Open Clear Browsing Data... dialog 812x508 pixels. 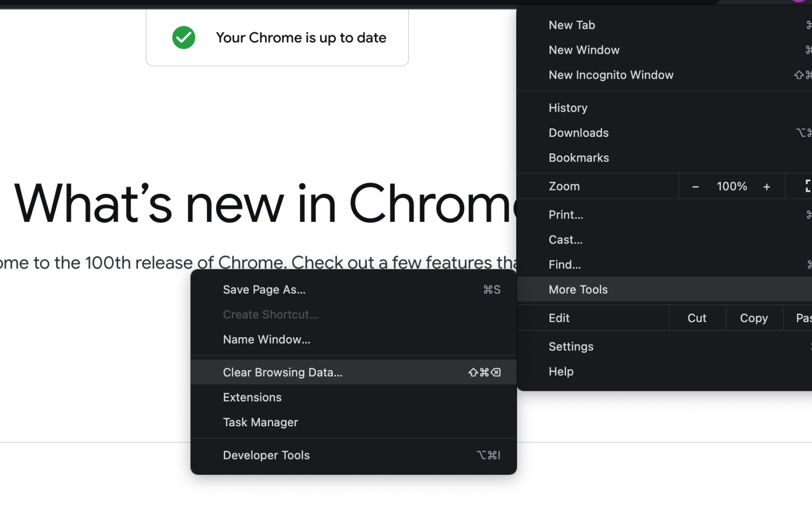(x=353, y=372)
